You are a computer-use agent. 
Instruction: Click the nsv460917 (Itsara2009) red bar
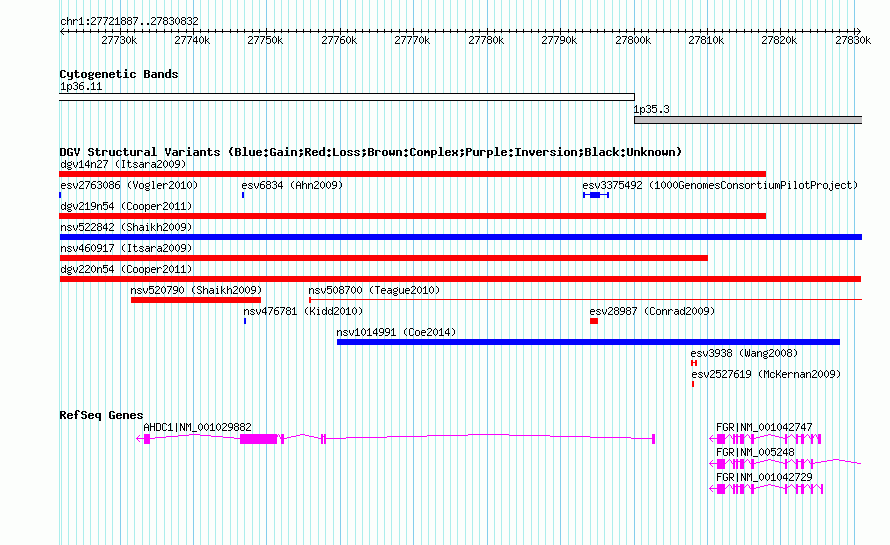click(x=384, y=258)
